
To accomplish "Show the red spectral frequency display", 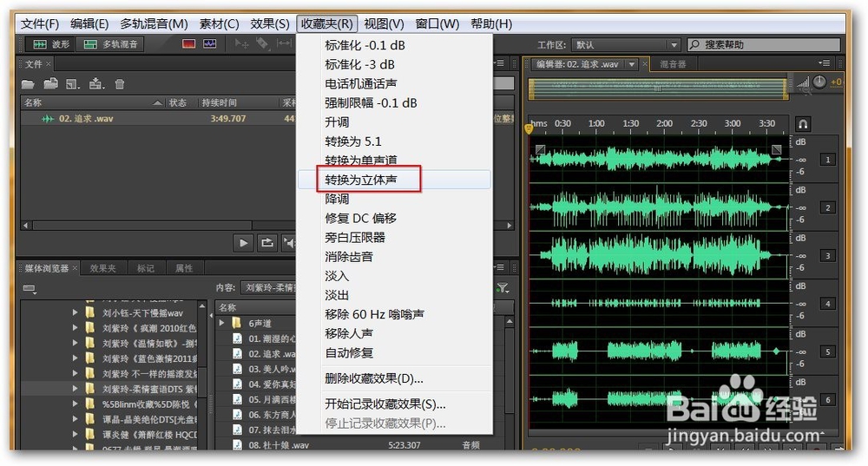I will [x=188, y=43].
